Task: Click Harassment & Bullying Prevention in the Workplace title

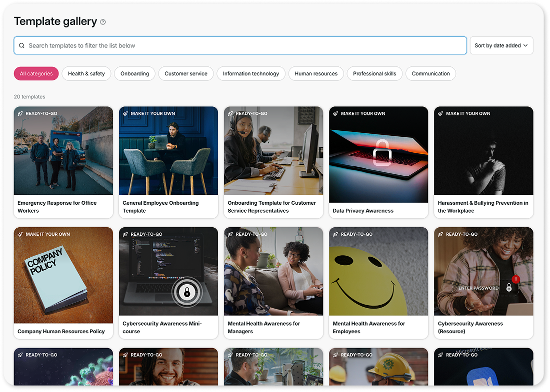Action: tap(483, 207)
